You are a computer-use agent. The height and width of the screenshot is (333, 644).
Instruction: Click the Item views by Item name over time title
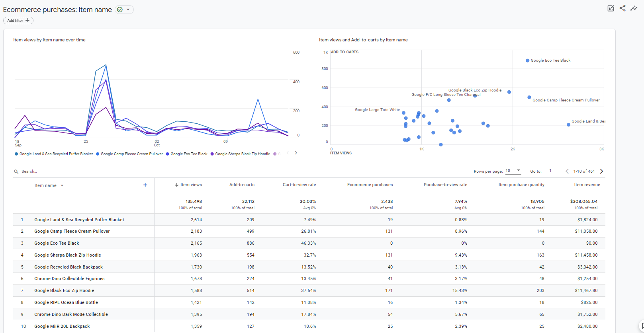49,40
